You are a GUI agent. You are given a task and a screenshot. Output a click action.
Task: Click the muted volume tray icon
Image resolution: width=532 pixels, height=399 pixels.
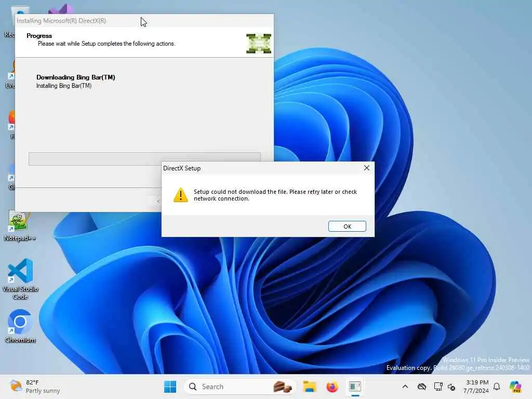pos(451,387)
